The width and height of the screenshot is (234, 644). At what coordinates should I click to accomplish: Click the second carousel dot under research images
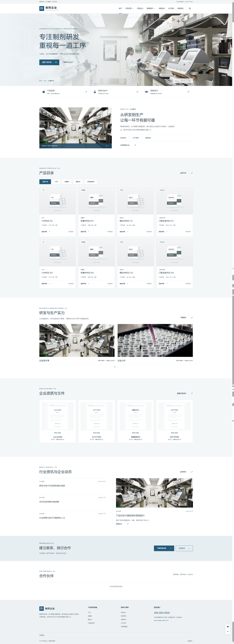coord(117,367)
